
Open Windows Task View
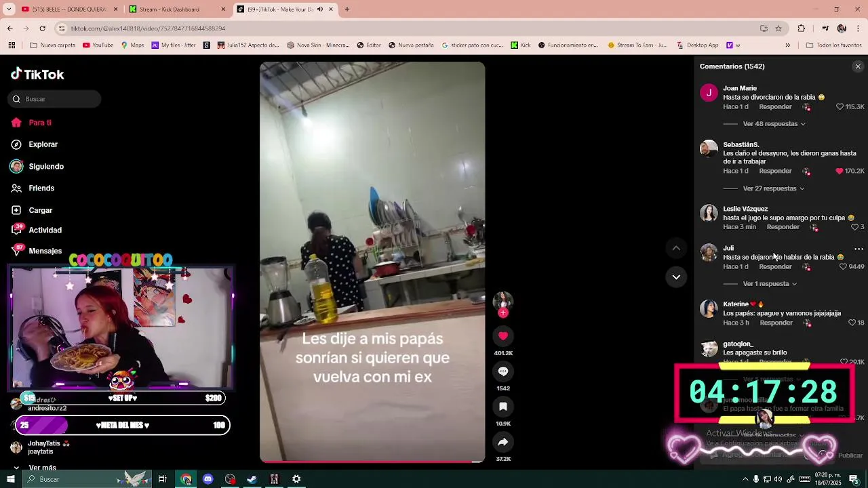163,479
